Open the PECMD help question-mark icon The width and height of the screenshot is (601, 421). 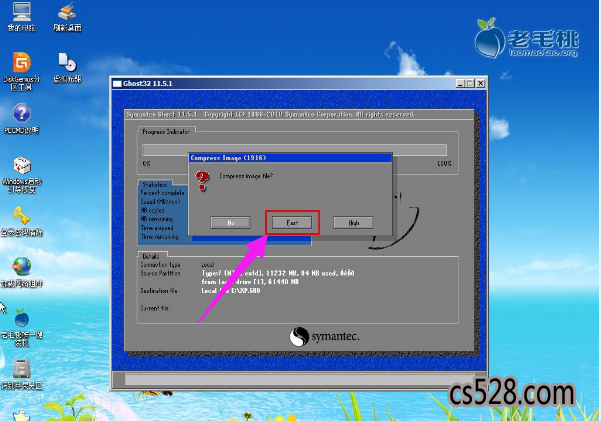tap(19, 113)
